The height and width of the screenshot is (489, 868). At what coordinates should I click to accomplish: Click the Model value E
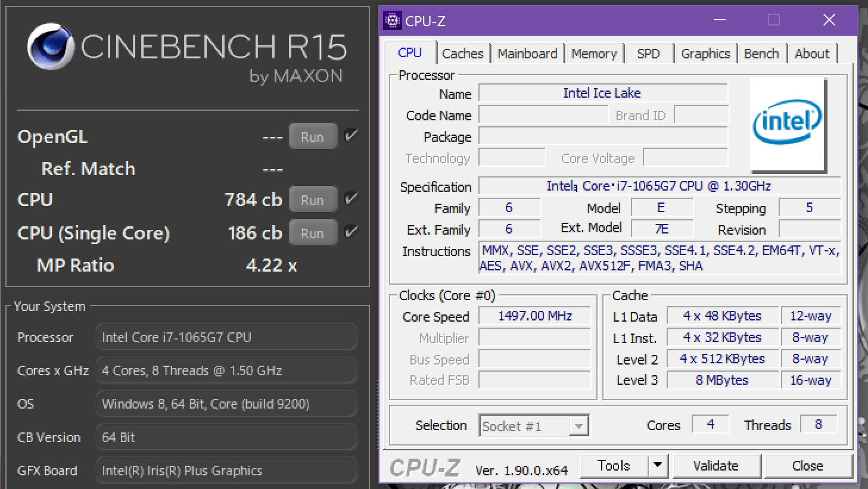(661, 207)
